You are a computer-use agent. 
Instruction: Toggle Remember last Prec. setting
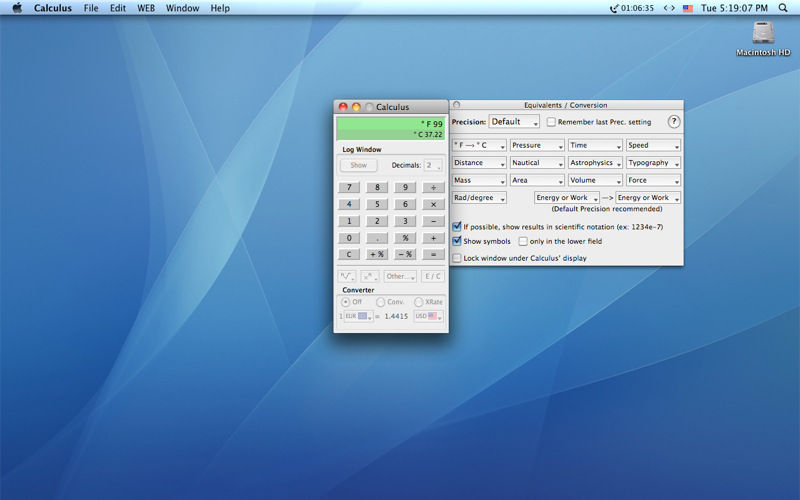coord(551,122)
